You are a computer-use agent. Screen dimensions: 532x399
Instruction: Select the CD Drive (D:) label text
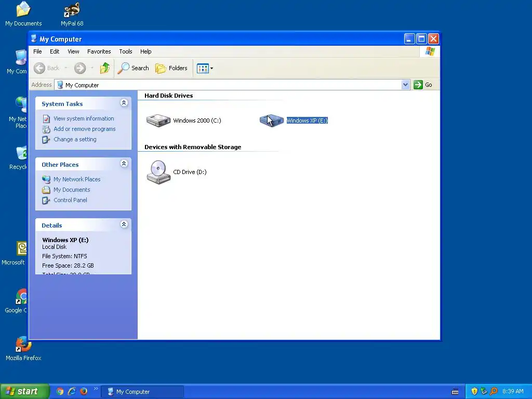pyautogui.click(x=190, y=172)
